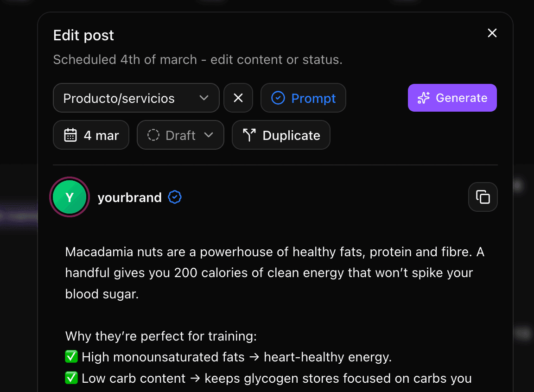
Task: Click the checkmark circle icon inside Prompt
Action: (x=278, y=98)
